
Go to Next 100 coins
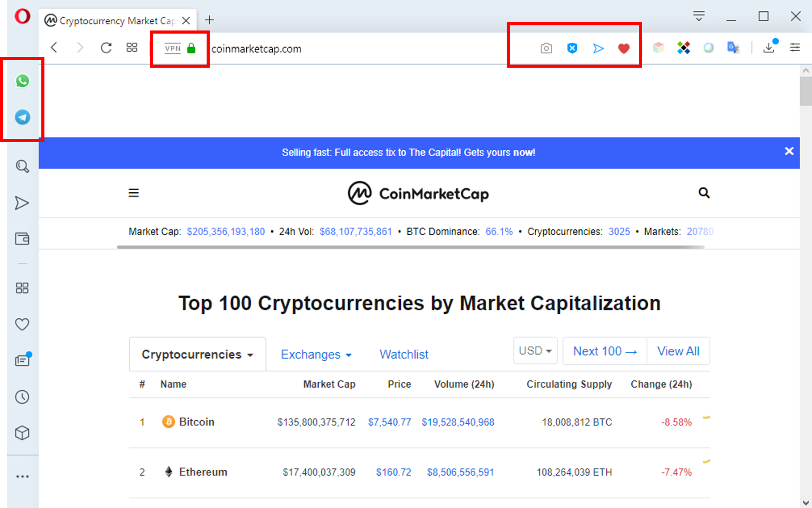(x=605, y=351)
